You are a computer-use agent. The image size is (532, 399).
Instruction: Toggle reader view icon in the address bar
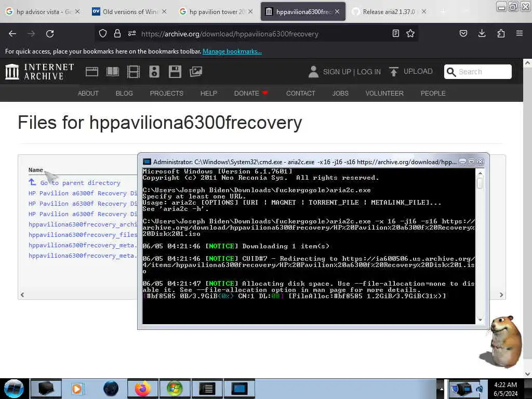pos(395,34)
